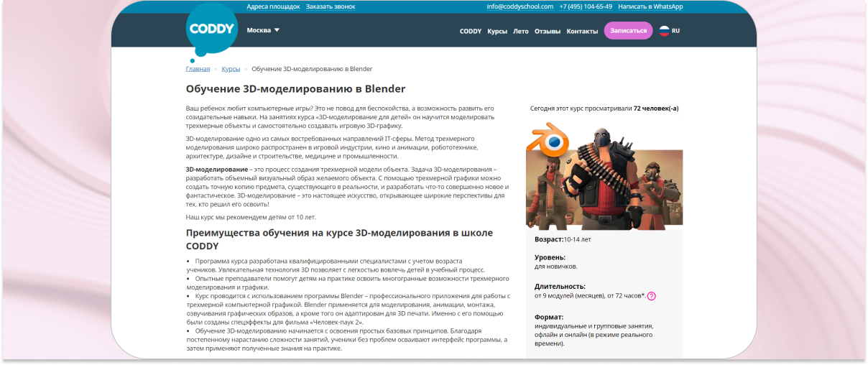Expand the Москва city dropdown
Viewport: 868px width, 365px height.
pyautogui.click(x=263, y=30)
